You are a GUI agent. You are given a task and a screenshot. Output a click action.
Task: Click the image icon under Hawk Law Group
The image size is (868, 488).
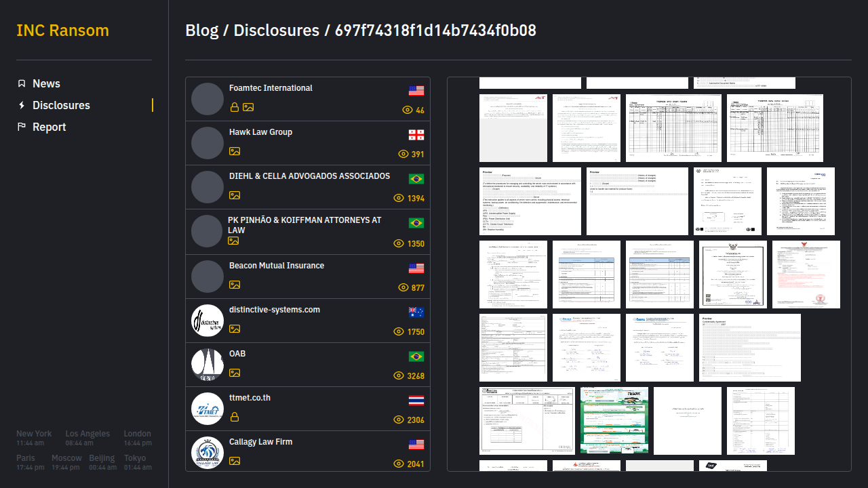(235, 151)
